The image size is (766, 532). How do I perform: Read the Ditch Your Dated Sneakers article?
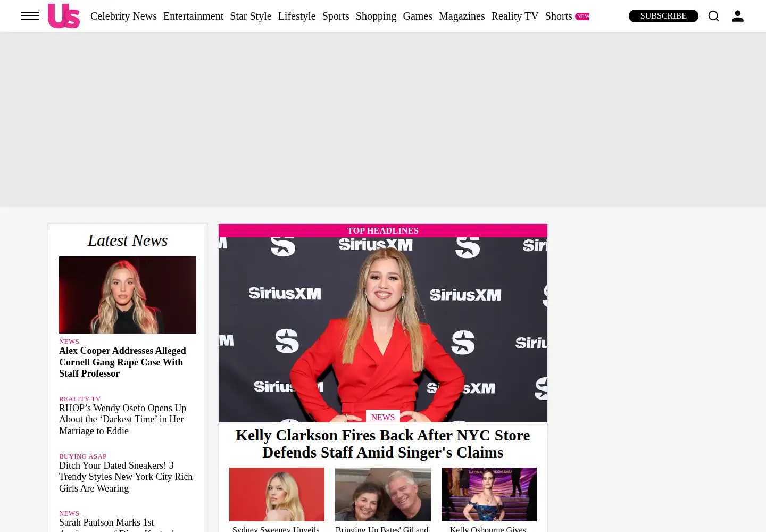pos(126,477)
